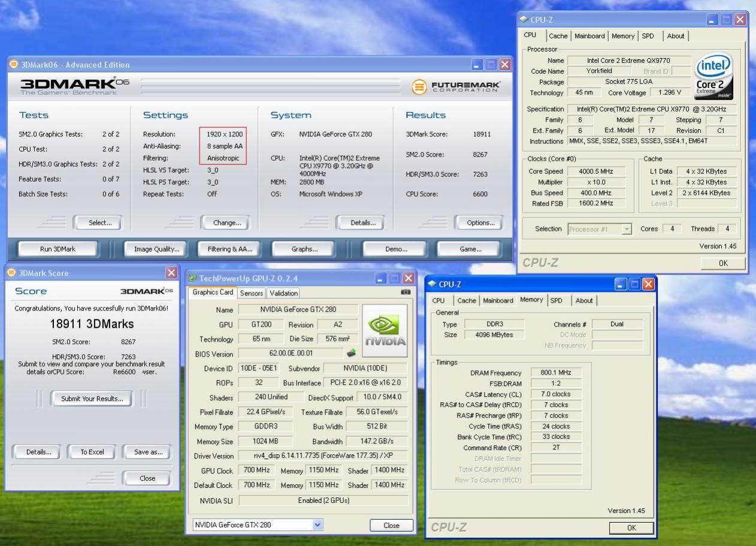The width and height of the screenshot is (756, 546).
Task: Open Mainboard tab in CPU-Z processor window
Action: (589, 36)
